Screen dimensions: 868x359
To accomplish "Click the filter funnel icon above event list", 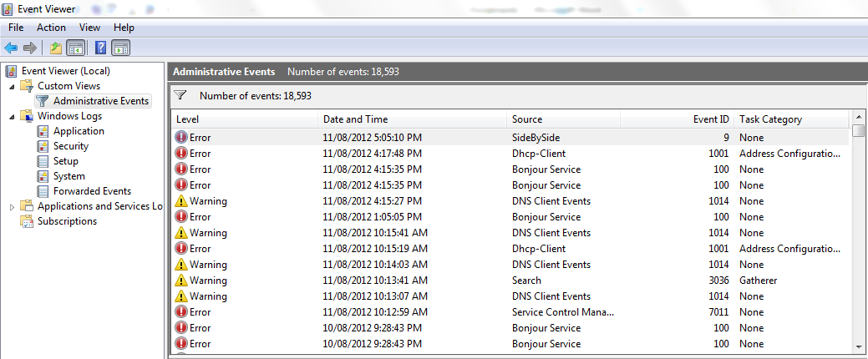I will click(x=180, y=96).
